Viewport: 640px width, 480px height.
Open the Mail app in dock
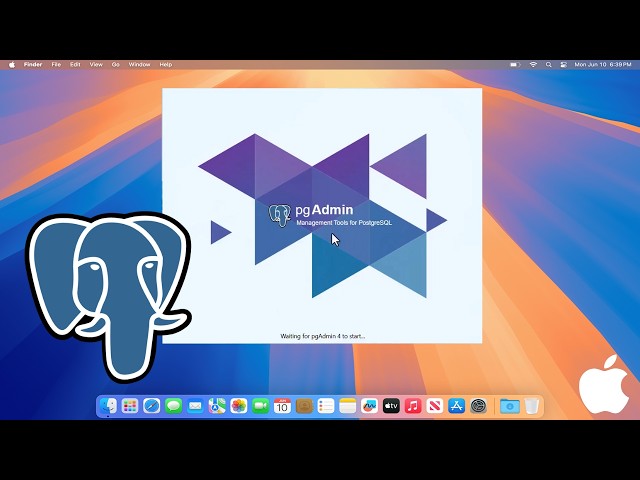195,406
